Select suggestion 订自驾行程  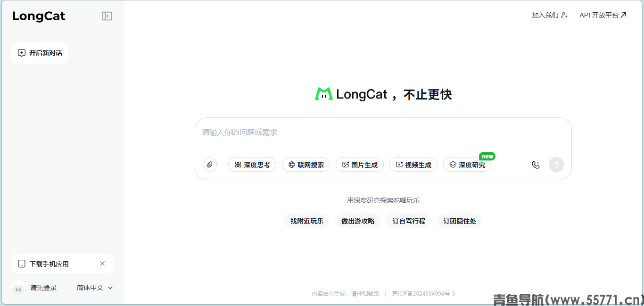point(409,221)
